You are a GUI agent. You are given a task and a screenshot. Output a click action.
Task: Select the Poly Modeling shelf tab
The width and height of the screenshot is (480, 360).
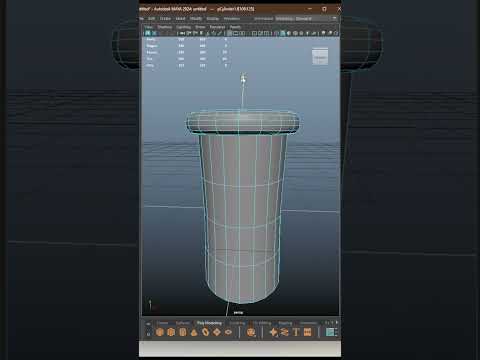coord(209,323)
